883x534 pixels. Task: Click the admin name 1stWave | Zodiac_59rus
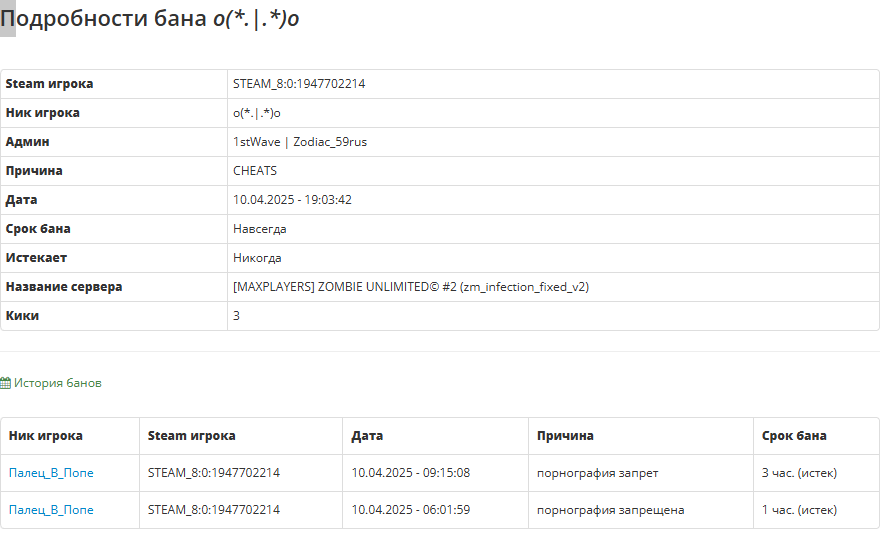point(300,142)
